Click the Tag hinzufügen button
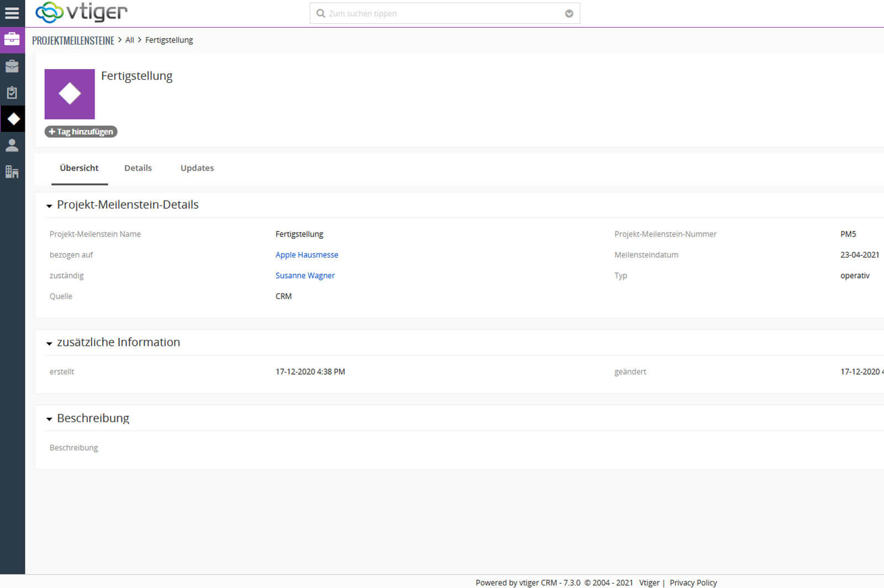The image size is (884, 588). point(81,132)
